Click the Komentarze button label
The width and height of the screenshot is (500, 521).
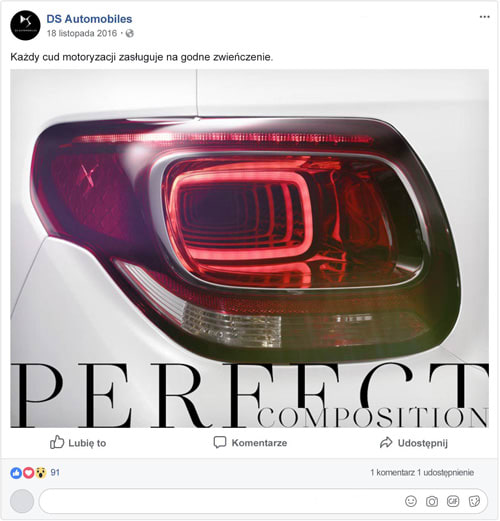point(259,443)
